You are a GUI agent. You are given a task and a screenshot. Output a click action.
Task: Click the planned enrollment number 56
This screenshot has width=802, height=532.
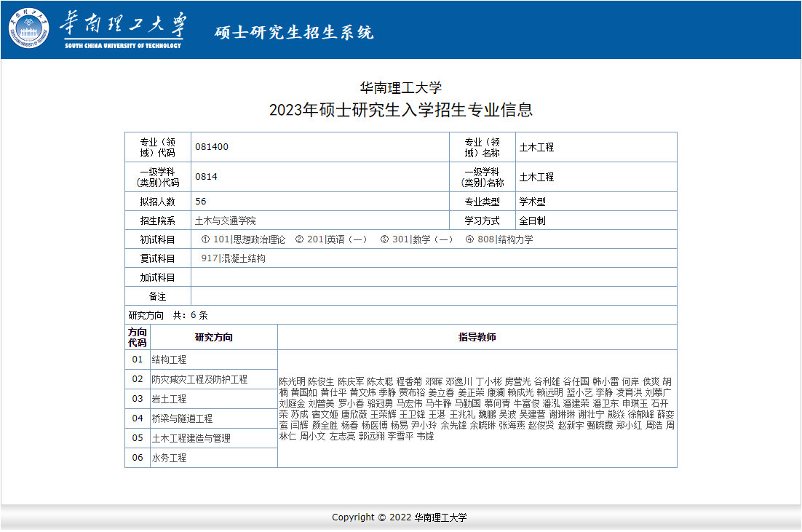click(201, 201)
